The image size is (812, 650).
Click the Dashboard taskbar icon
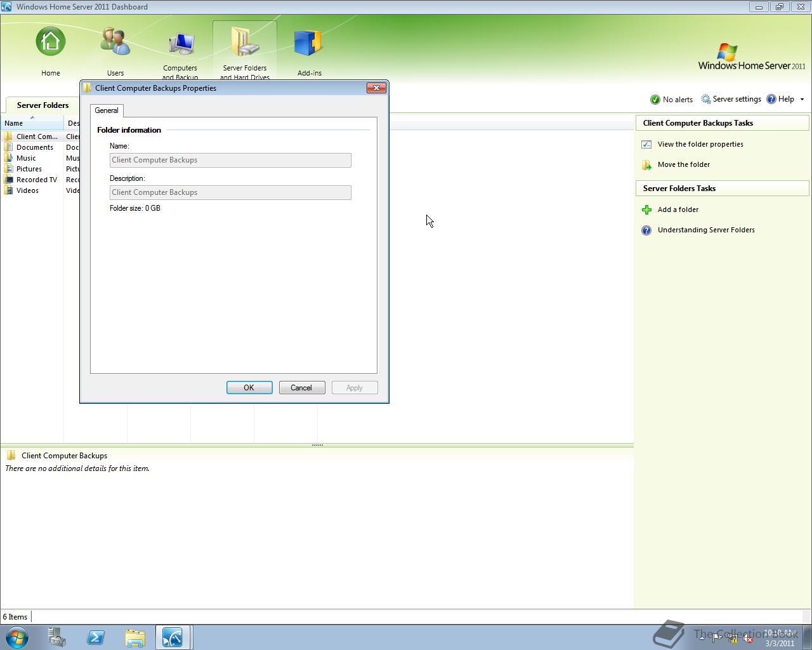(x=173, y=637)
